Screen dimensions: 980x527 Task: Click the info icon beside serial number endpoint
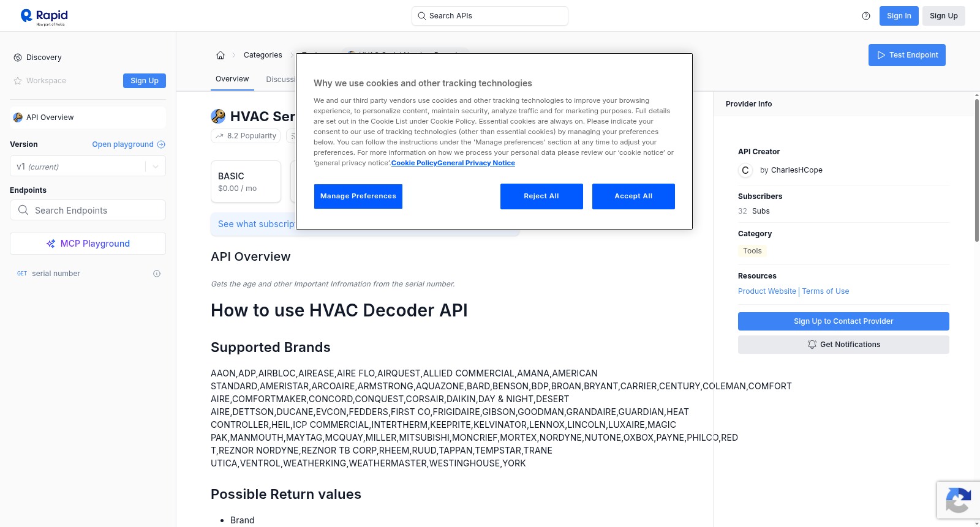tap(157, 274)
